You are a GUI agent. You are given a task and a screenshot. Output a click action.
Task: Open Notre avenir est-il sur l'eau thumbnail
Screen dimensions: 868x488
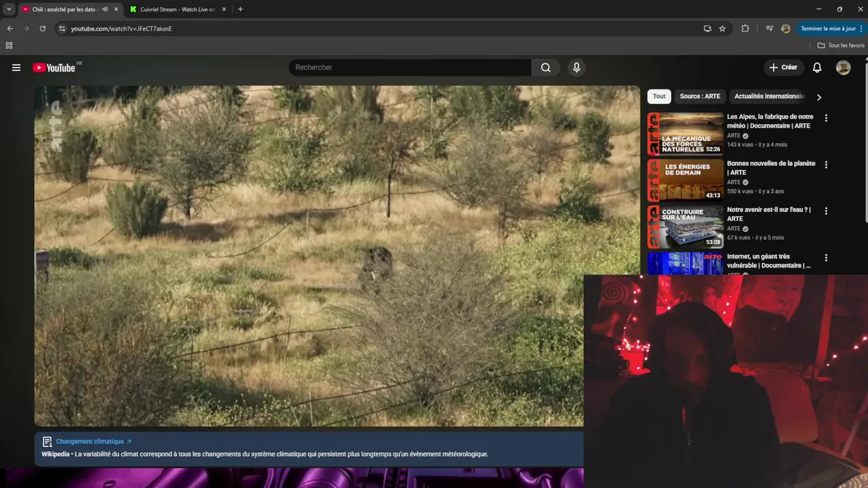tap(686, 227)
